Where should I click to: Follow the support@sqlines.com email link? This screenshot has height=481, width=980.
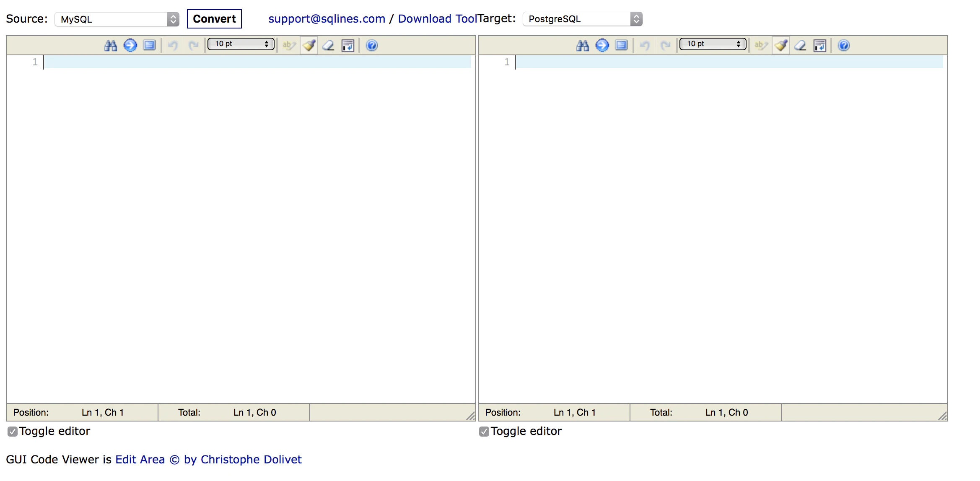tap(327, 19)
